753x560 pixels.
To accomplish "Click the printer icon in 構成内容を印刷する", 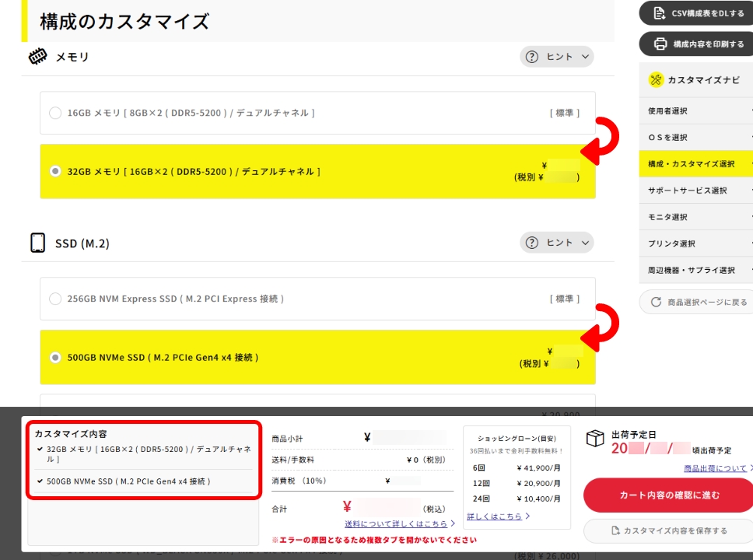I will coord(660,44).
